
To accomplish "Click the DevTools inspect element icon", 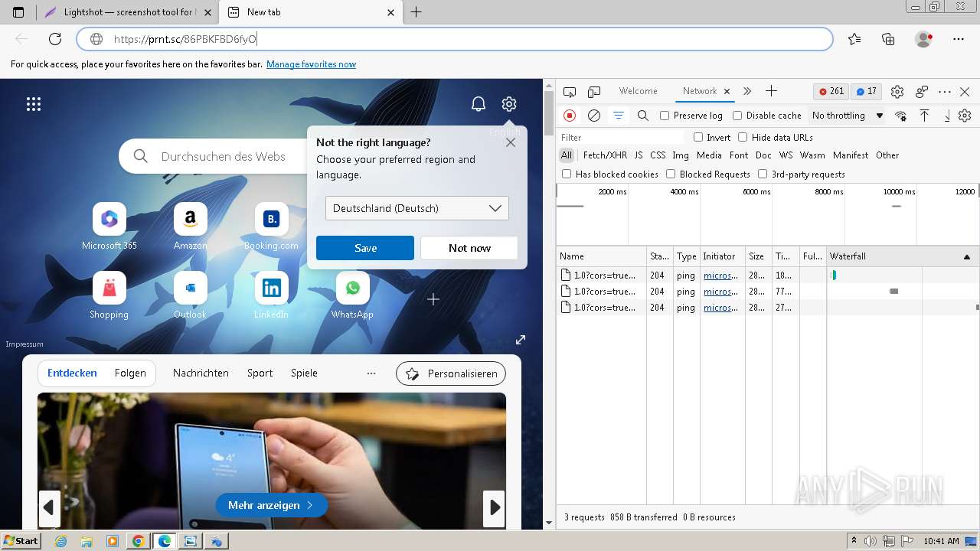I will tap(569, 92).
